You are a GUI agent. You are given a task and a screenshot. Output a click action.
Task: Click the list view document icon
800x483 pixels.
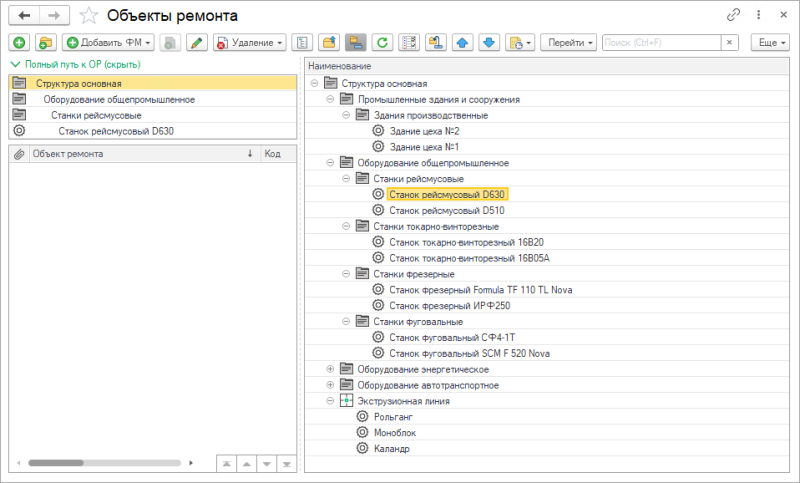(x=302, y=42)
